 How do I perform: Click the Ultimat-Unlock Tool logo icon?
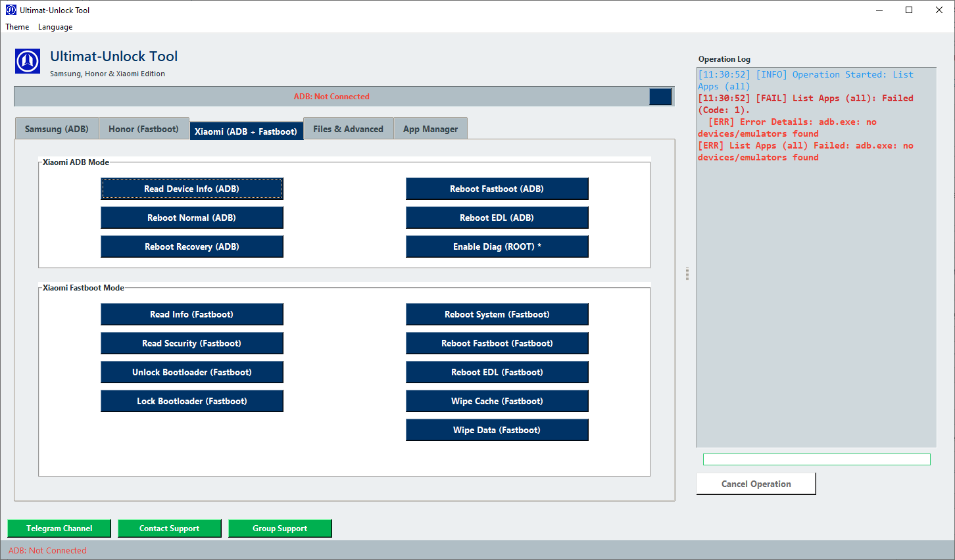[x=27, y=61]
